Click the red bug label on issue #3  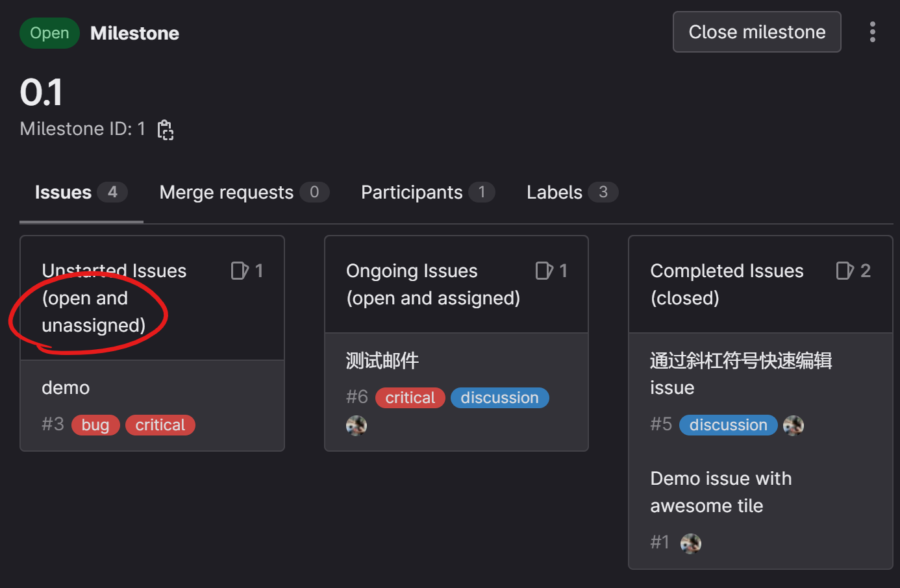pos(95,425)
